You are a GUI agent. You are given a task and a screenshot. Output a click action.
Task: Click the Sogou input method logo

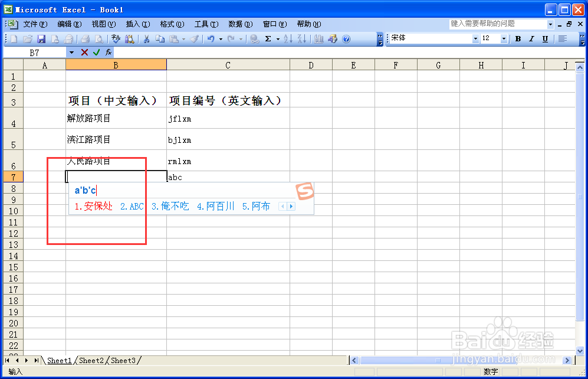tap(304, 191)
